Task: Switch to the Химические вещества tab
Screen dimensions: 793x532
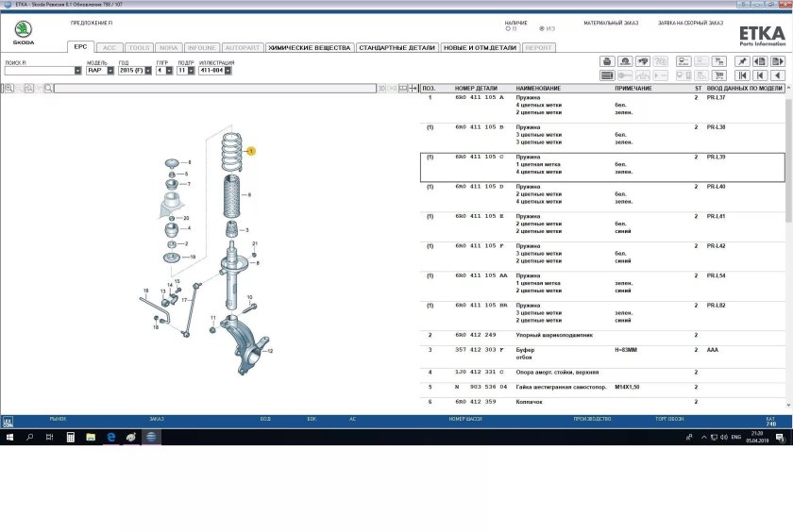Action: tap(309, 47)
